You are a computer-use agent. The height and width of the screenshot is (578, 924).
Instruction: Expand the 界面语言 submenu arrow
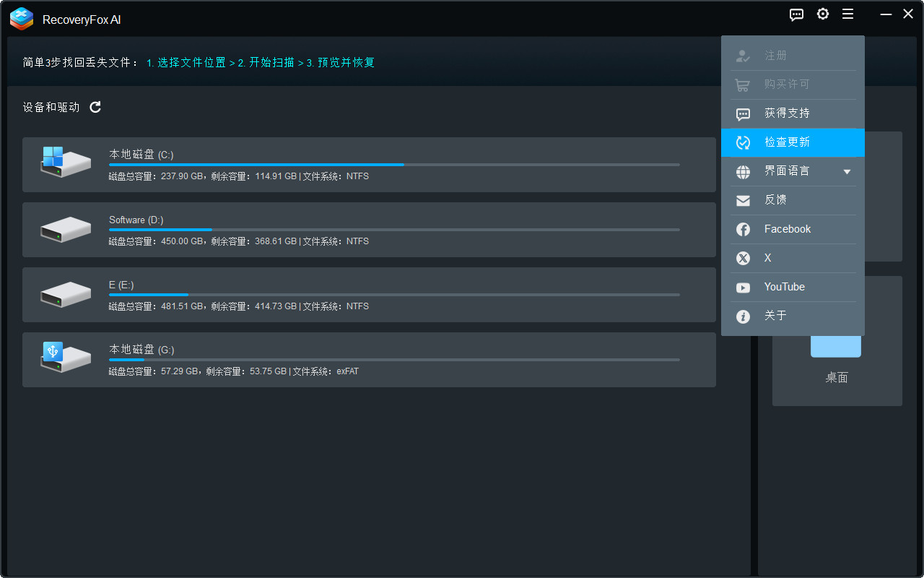[847, 172]
